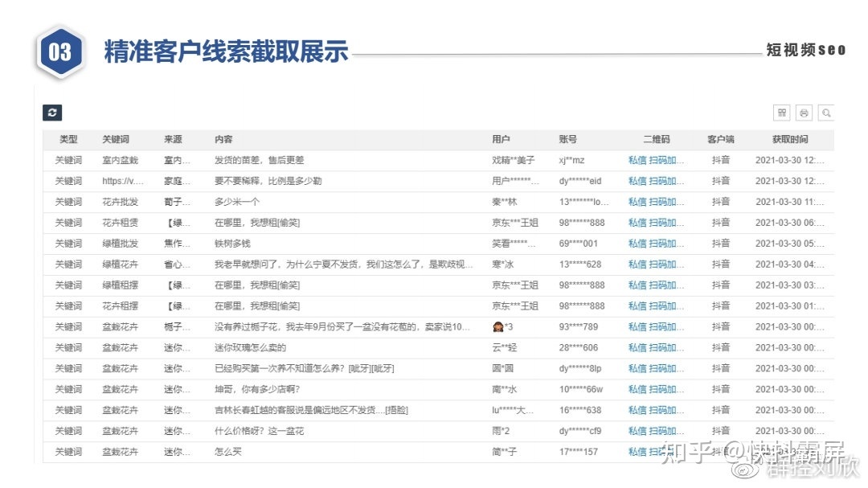Click 扫码加 link for user 云**轻
The width and height of the screenshot is (868, 488).
[666, 348]
